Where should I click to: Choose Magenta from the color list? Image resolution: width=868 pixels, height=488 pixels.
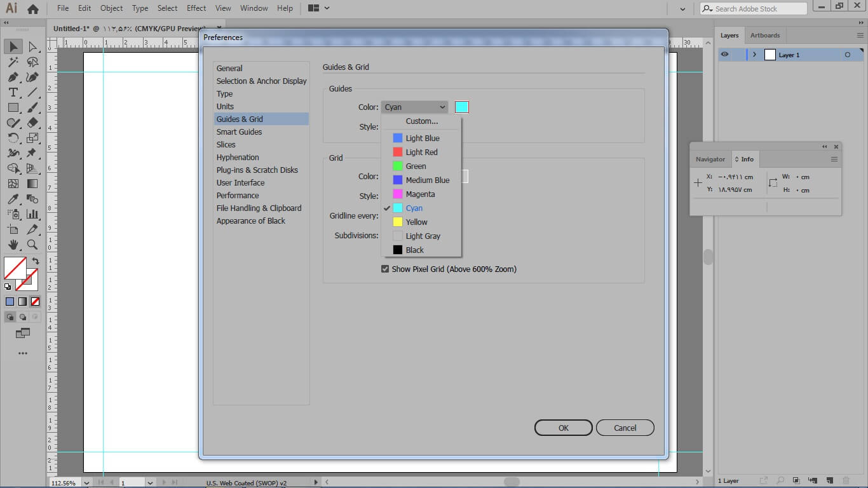[420, 194]
